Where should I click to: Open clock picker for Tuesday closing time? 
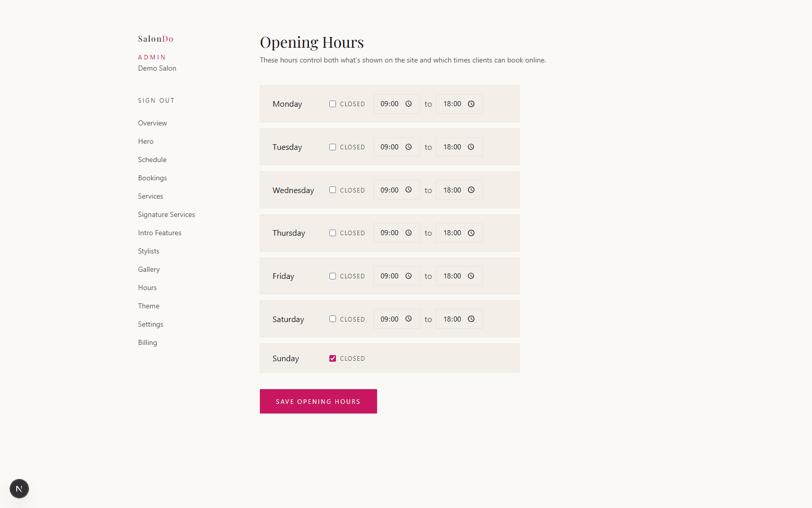[x=471, y=147]
